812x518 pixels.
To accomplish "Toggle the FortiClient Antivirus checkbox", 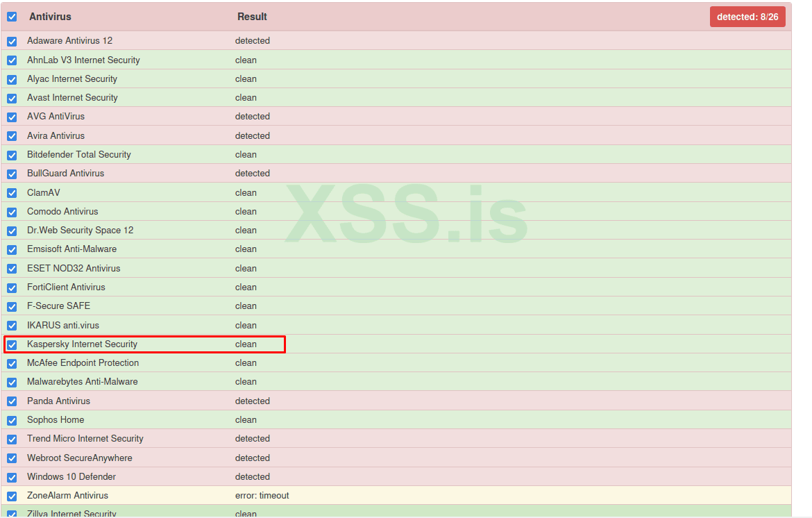I will pyautogui.click(x=12, y=288).
